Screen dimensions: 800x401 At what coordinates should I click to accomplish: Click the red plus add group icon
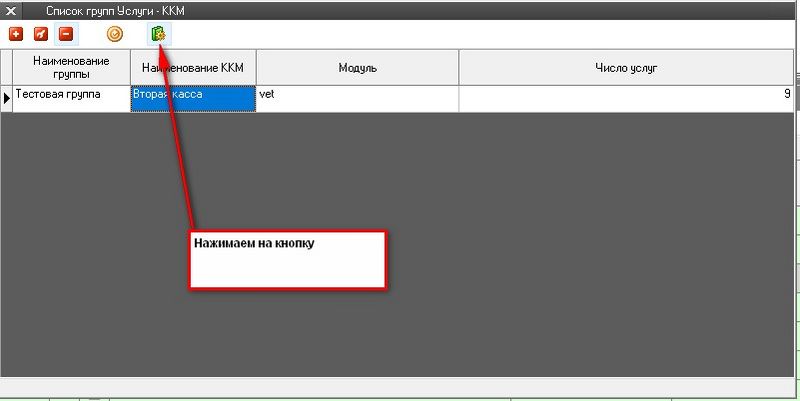tap(15, 34)
